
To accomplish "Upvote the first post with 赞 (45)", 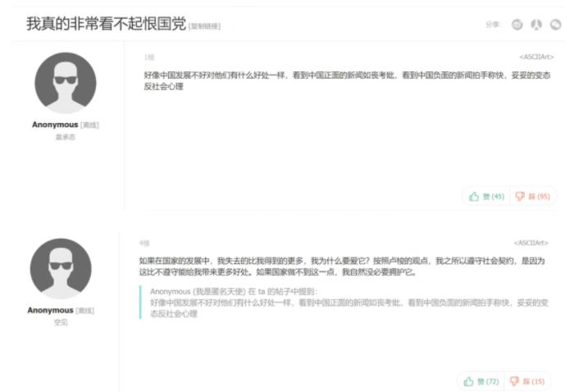I will coord(487,196).
